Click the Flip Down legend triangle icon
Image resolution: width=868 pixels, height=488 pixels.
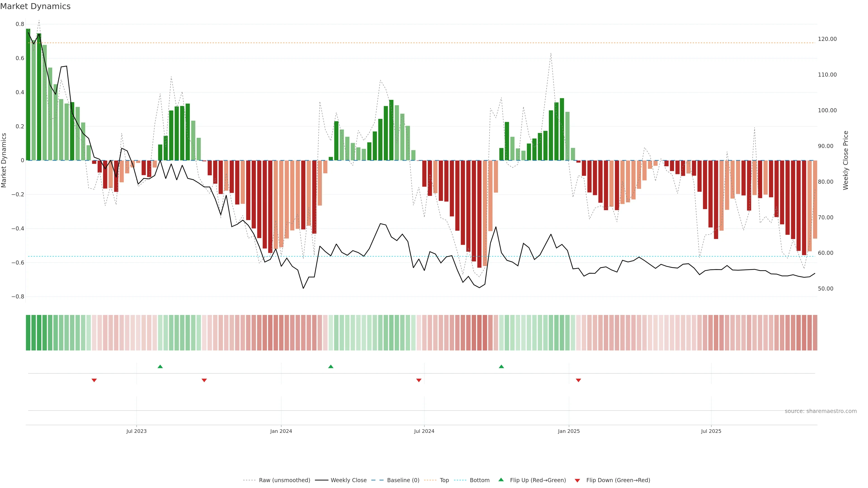click(577, 480)
